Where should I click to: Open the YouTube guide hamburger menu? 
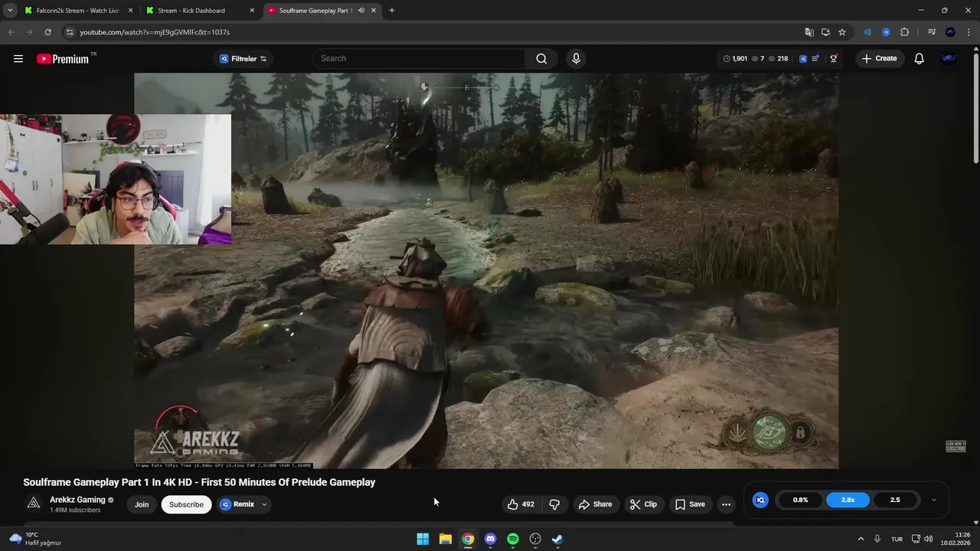[x=18, y=58]
